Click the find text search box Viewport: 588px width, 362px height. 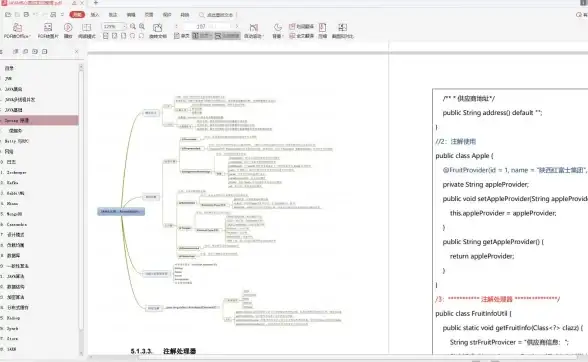[x=217, y=15]
